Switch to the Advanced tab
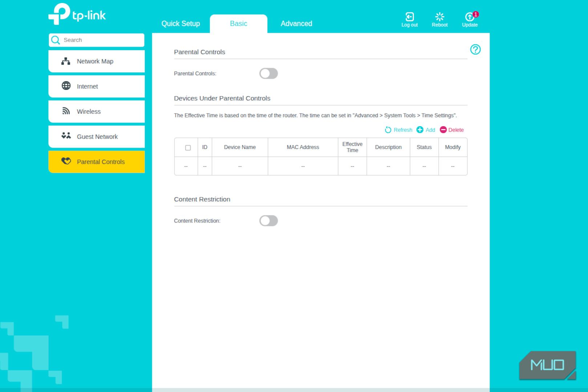 click(296, 24)
